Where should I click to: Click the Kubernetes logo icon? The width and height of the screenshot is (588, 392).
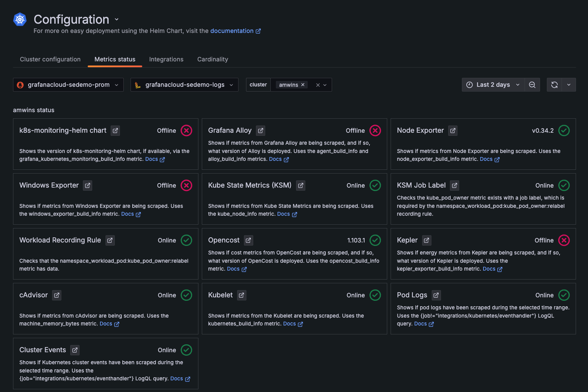[x=20, y=20]
